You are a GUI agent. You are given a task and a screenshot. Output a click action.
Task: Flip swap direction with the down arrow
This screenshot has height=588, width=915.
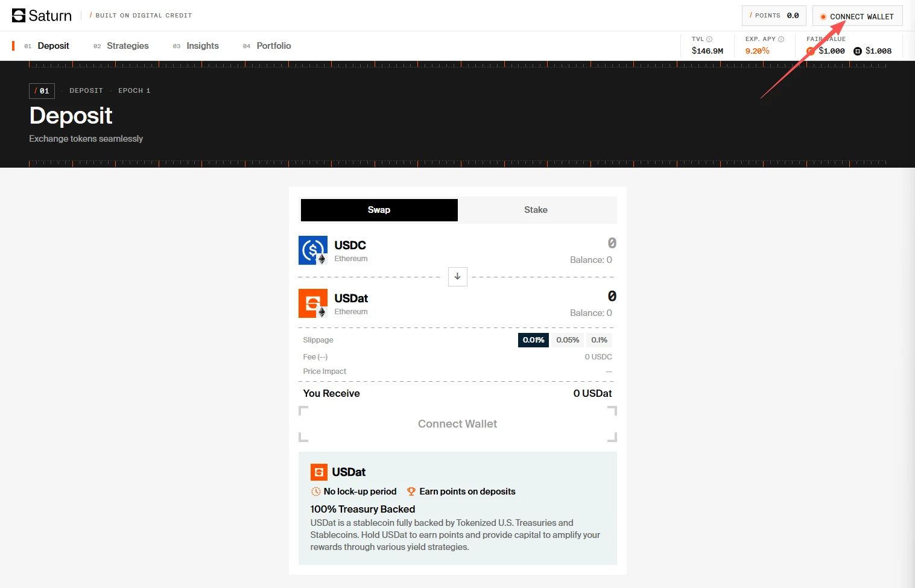tap(458, 276)
